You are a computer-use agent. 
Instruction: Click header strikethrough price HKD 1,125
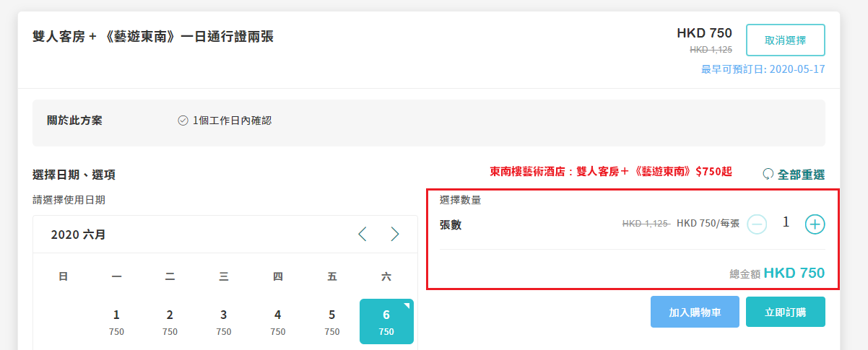pyautogui.click(x=711, y=50)
